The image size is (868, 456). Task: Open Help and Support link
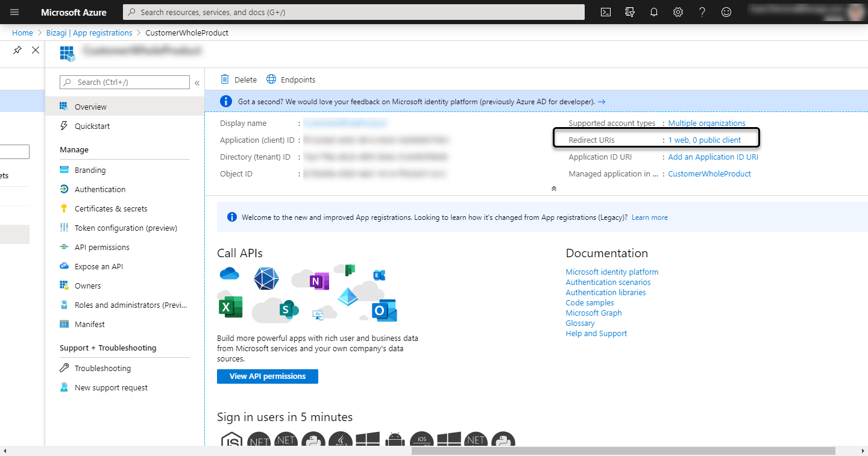pos(596,333)
